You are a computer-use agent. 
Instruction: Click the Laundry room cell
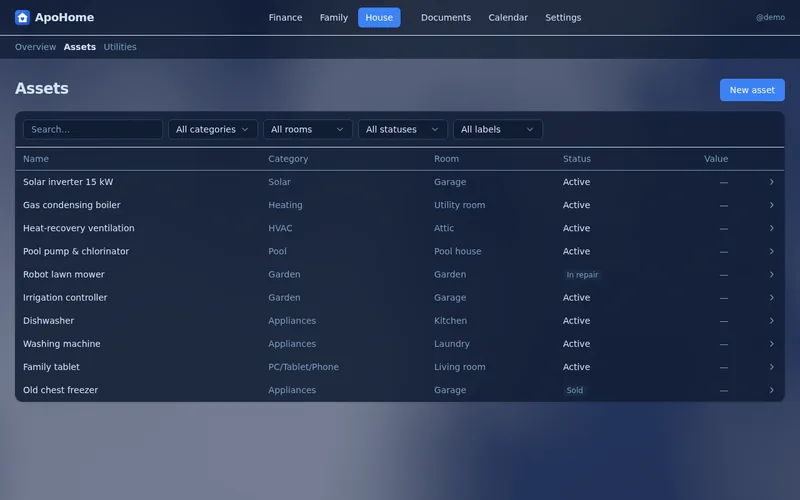pyautogui.click(x=452, y=344)
